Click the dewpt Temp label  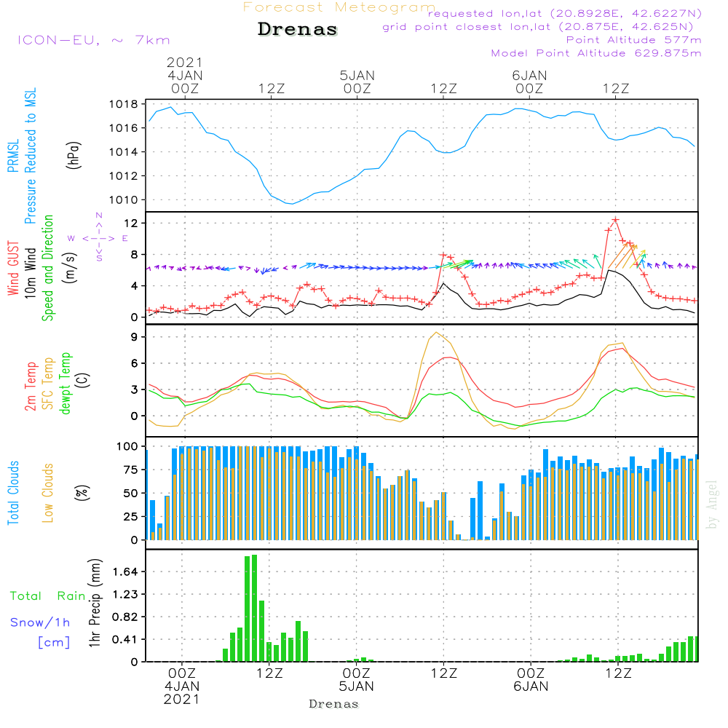[x=66, y=383]
